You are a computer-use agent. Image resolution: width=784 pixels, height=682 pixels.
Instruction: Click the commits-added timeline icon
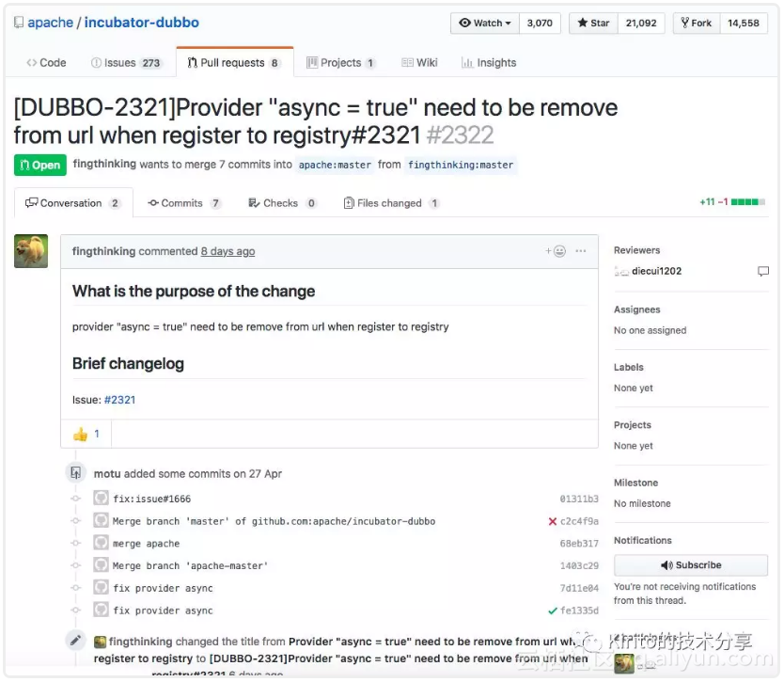pos(75,473)
